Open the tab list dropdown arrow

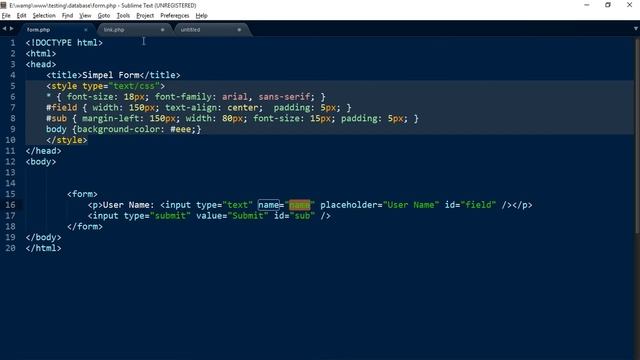coord(636,29)
